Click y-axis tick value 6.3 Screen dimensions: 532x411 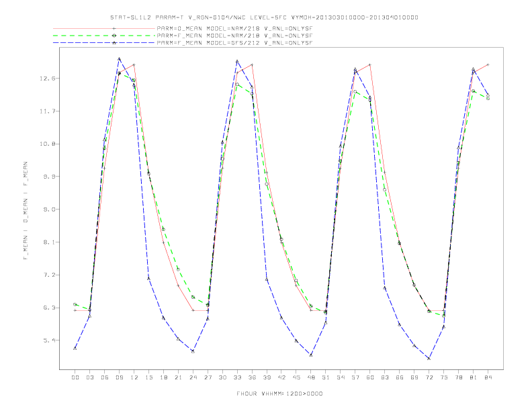point(47,308)
